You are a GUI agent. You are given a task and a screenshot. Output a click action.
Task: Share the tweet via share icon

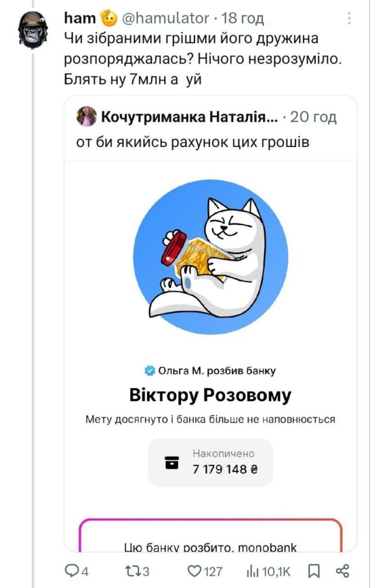pyautogui.click(x=342, y=571)
